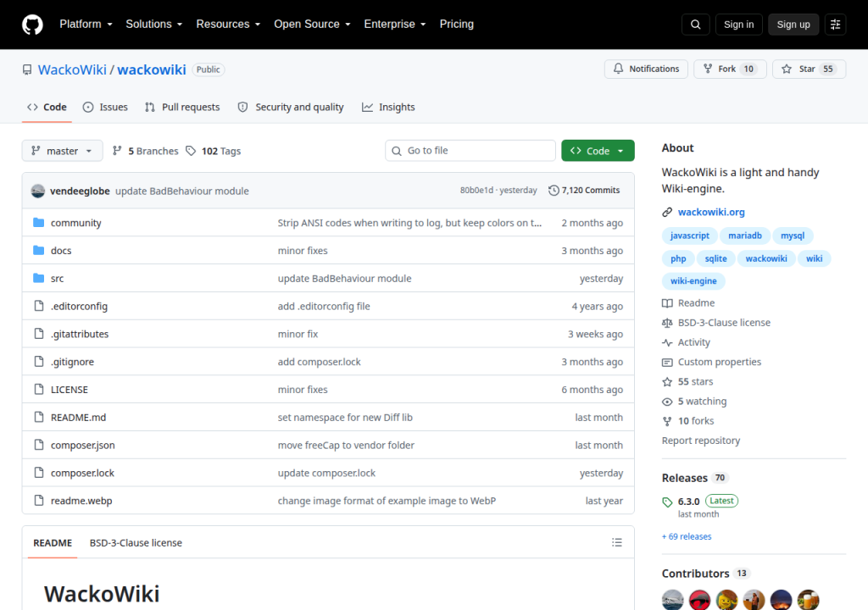Click the .editorconfig file icon

tap(39, 306)
